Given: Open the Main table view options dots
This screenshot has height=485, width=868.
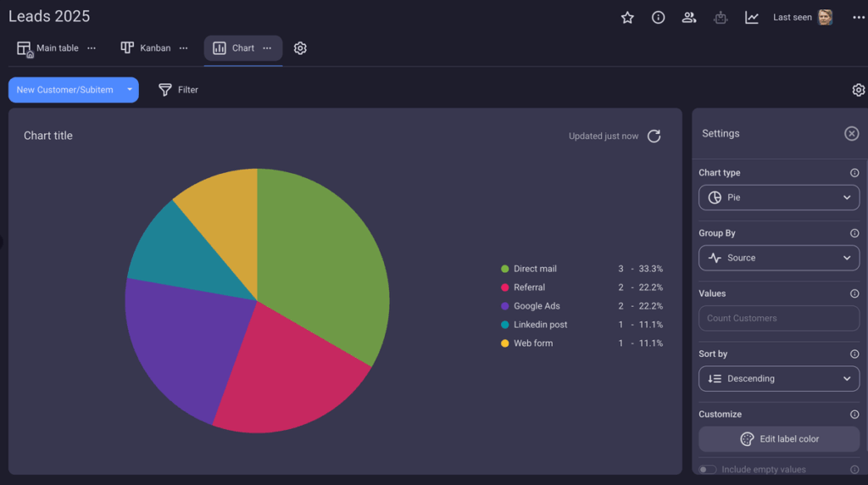Looking at the screenshot, I should tap(92, 48).
